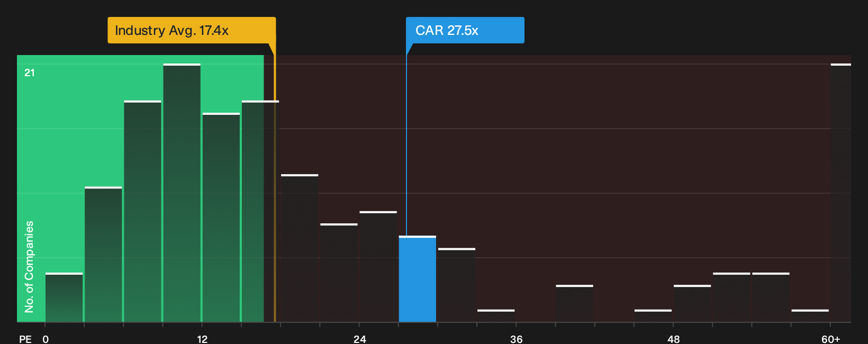Select the first short bar at PE 0
The image size is (868, 344).
[x=64, y=297]
